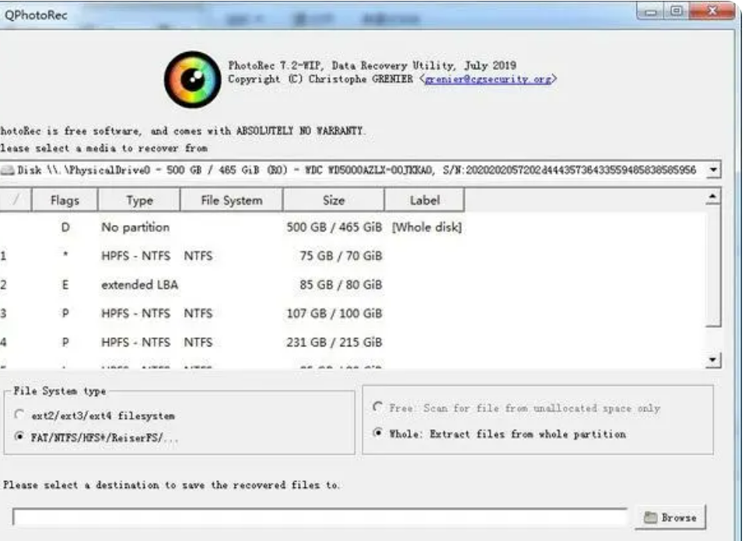Image resolution: width=756 pixels, height=541 pixels.
Task: Open the grenier@cgsecurity.org email link
Action: point(489,79)
